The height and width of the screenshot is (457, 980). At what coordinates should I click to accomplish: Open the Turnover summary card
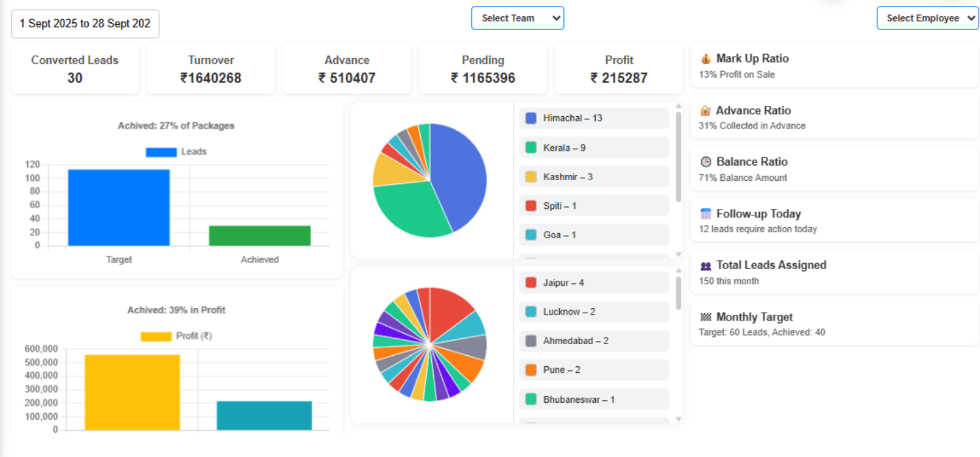(x=211, y=69)
